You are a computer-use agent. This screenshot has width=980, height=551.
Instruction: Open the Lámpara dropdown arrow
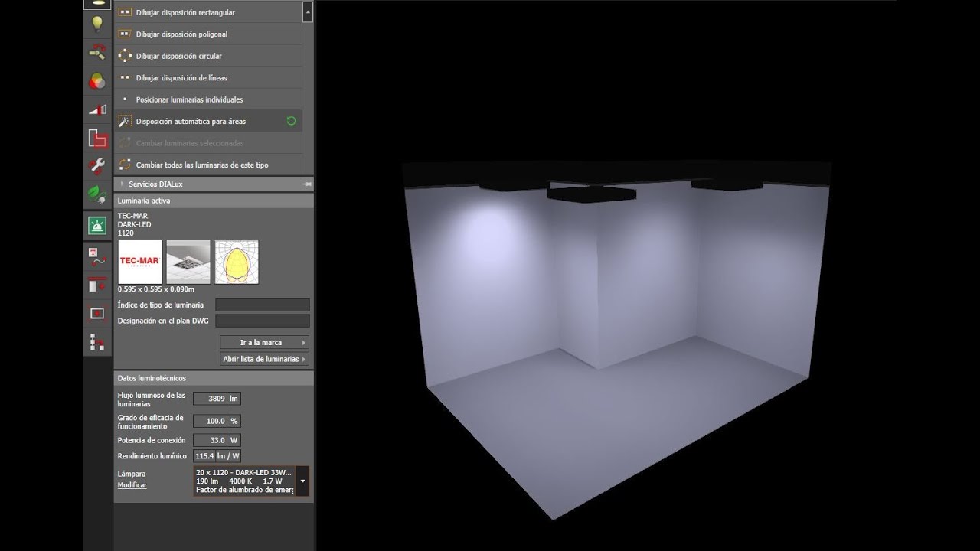tap(302, 481)
